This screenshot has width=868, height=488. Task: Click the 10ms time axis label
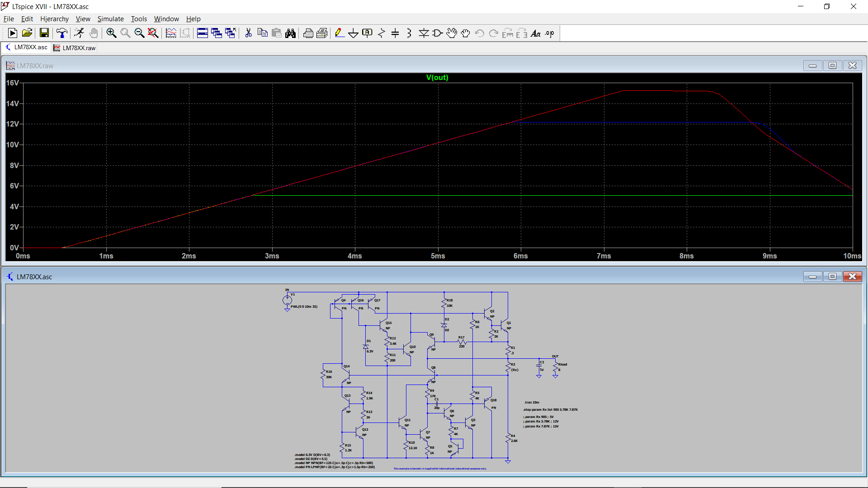(852, 256)
